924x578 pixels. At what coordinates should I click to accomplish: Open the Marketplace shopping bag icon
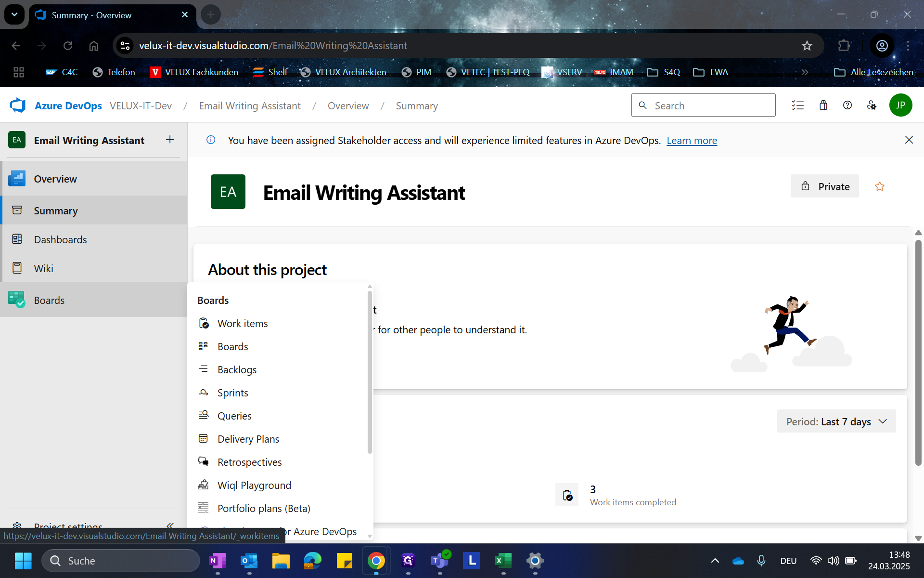pos(823,105)
